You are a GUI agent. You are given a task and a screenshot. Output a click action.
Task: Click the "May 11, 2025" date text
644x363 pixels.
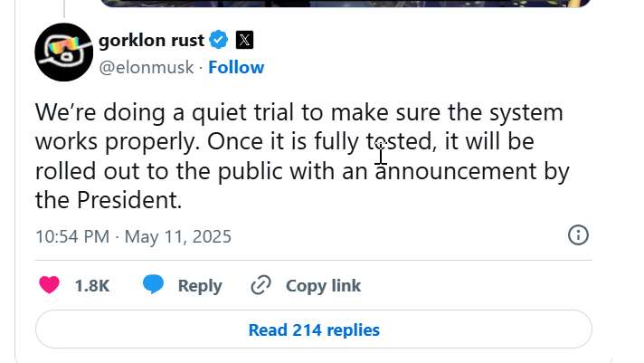177,237
